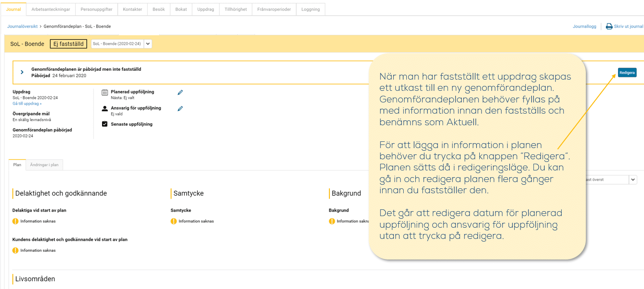Open the Journallogg link
644x289 pixels.
pyautogui.click(x=584, y=26)
